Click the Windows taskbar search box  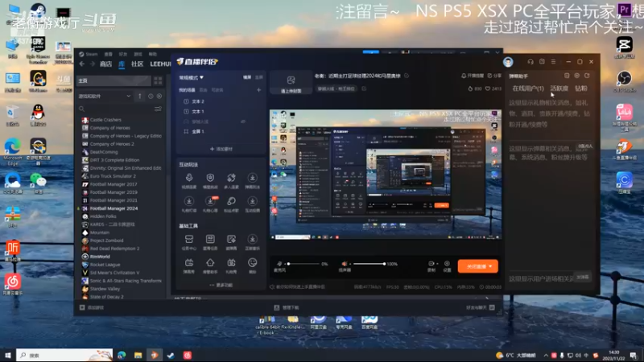pyautogui.click(x=64, y=356)
